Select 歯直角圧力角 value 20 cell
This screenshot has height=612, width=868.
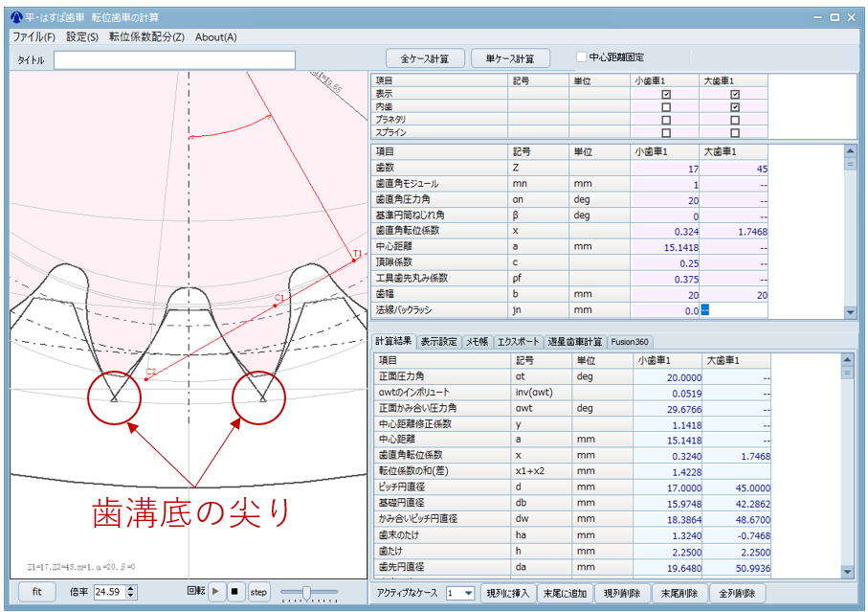point(665,200)
